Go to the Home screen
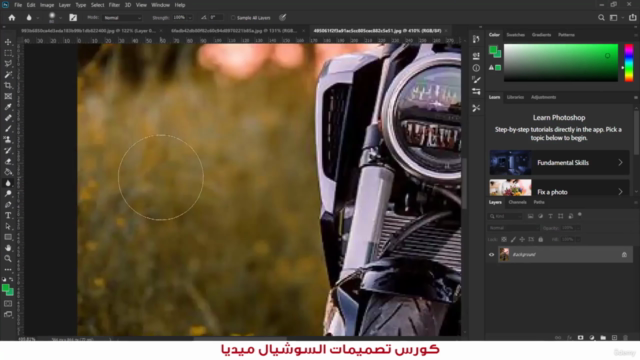The image size is (640, 360). pyautogui.click(x=12, y=18)
